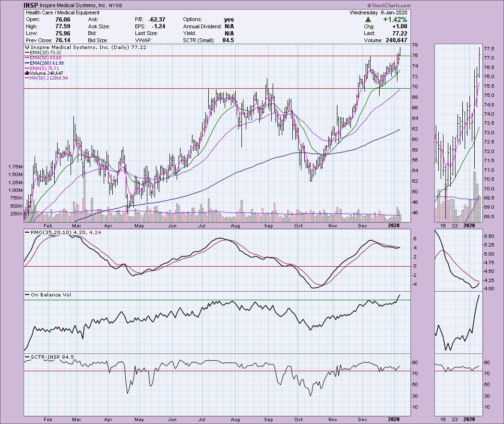Click the 78 label on the price axis
This screenshot has height=424, width=504.
click(x=415, y=45)
